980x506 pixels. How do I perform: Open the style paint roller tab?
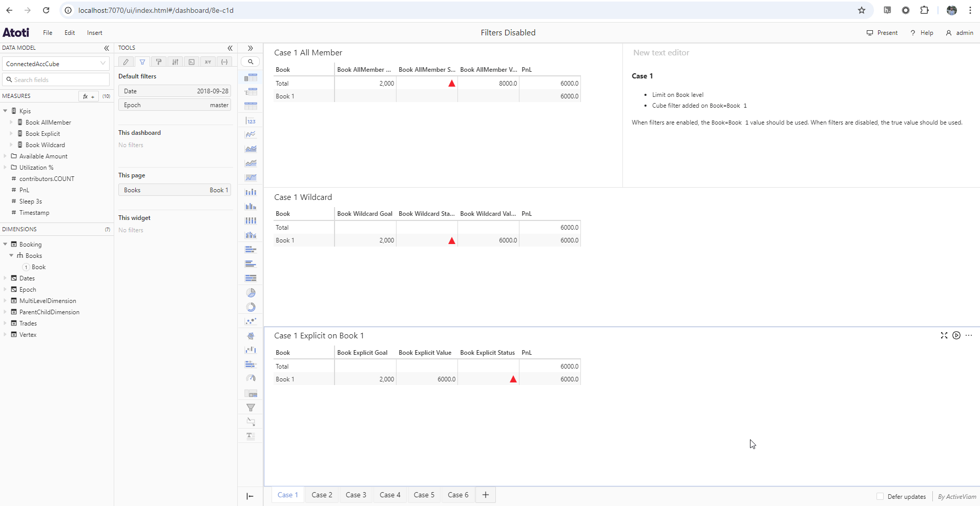coord(159,62)
